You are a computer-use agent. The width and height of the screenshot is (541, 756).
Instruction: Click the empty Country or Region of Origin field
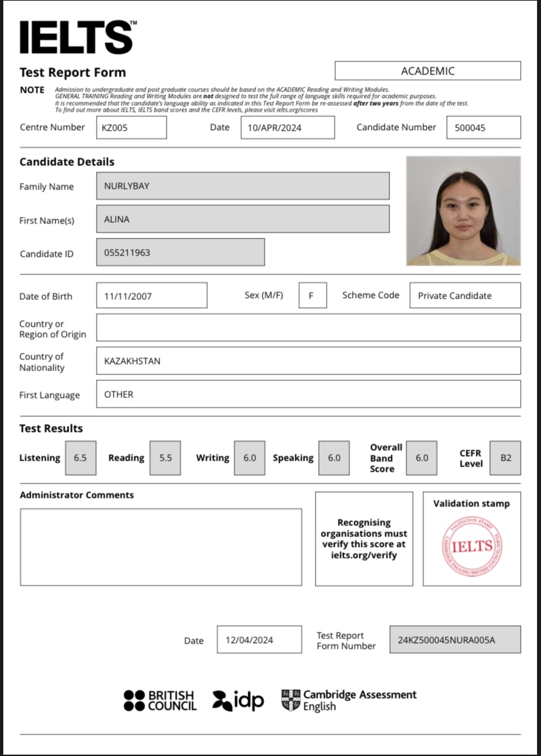point(308,327)
